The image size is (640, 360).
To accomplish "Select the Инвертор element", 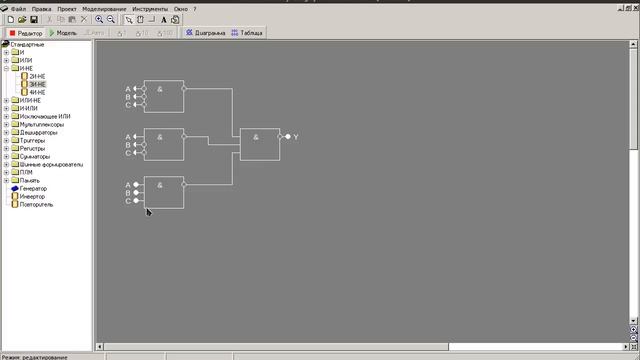I will (32, 197).
